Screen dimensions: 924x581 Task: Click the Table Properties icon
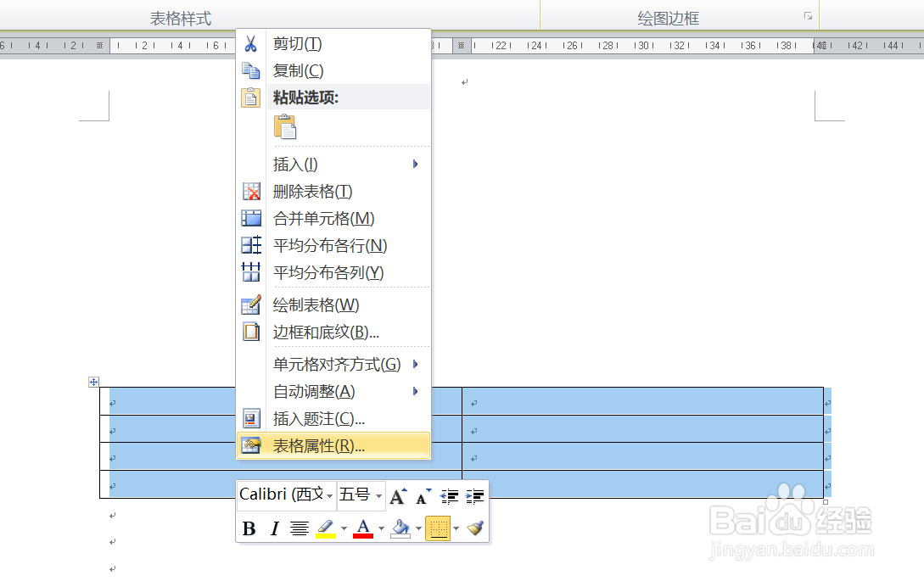click(251, 445)
